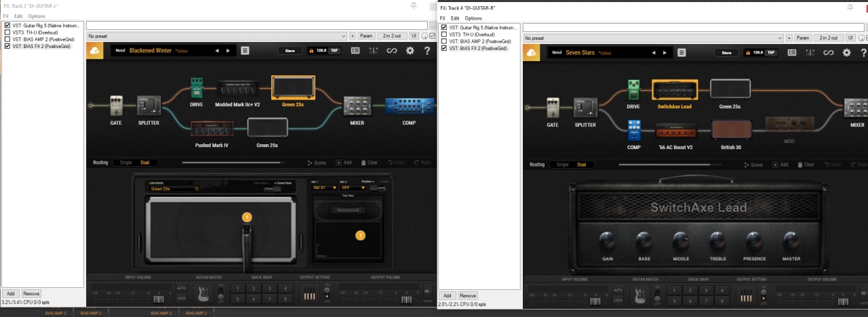Open FX menu in Track 4 window

point(443,18)
